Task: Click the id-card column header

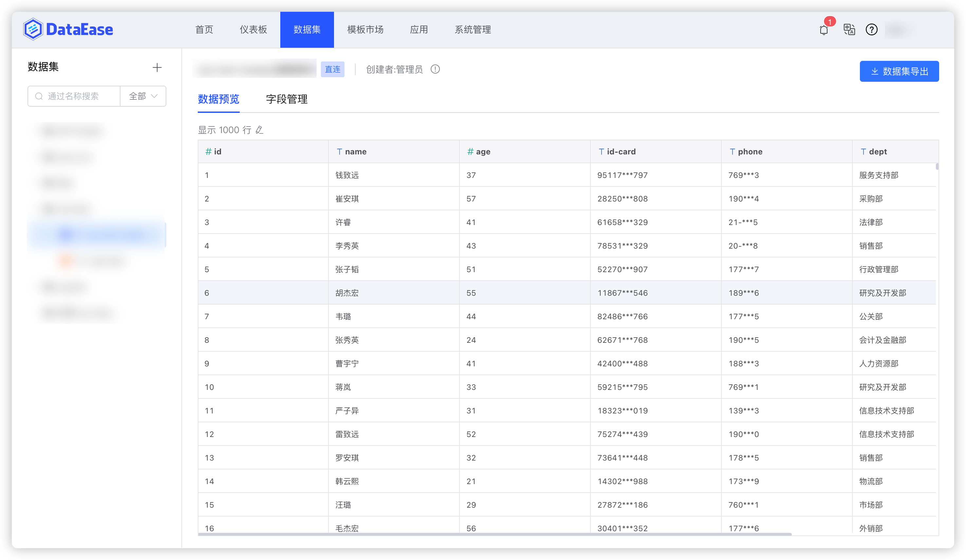Action: pos(621,152)
